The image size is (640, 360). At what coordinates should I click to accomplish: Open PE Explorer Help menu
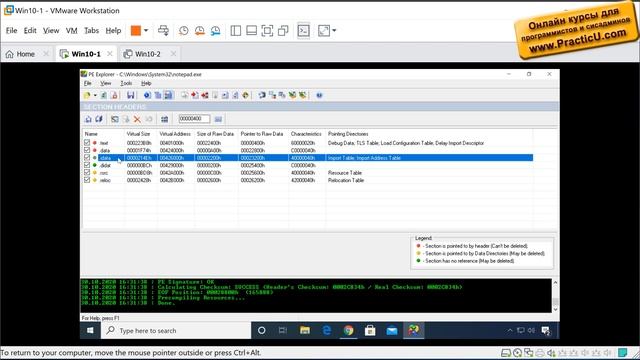(146, 83)
